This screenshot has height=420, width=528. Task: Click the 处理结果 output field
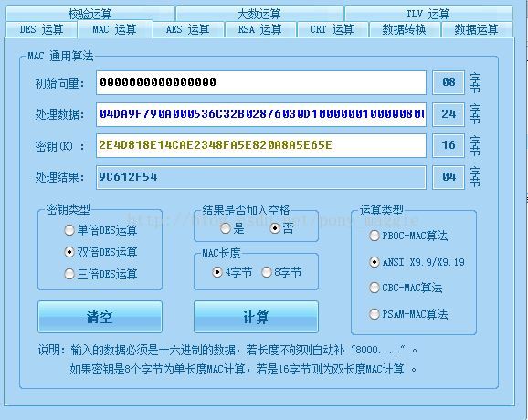click(261, 177)
